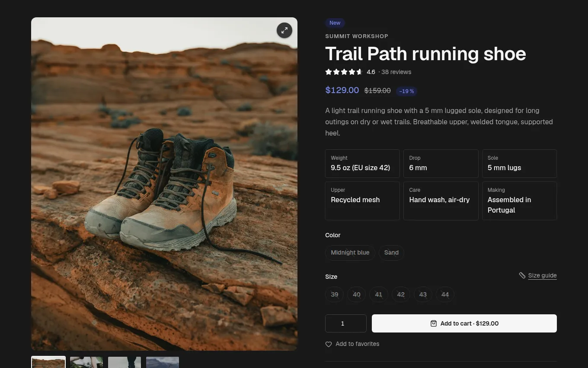This screenshot has height=368, width=588.
Task: Pick size 40
Action: pos(357,294)
